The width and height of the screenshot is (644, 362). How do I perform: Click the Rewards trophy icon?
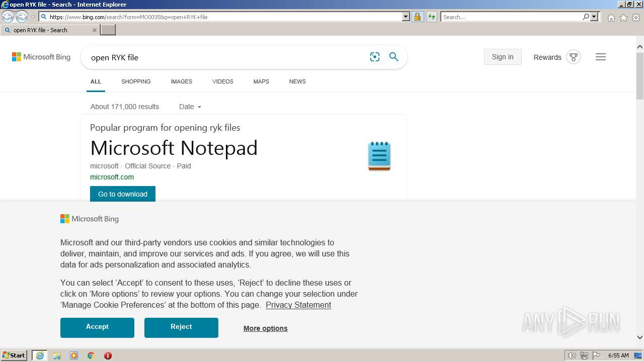pos(574,57)
